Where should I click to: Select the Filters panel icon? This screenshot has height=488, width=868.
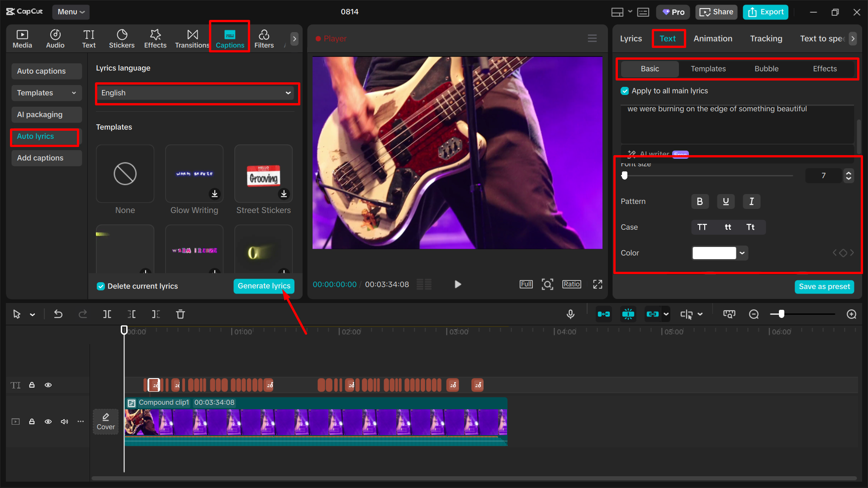click(264, 38)
